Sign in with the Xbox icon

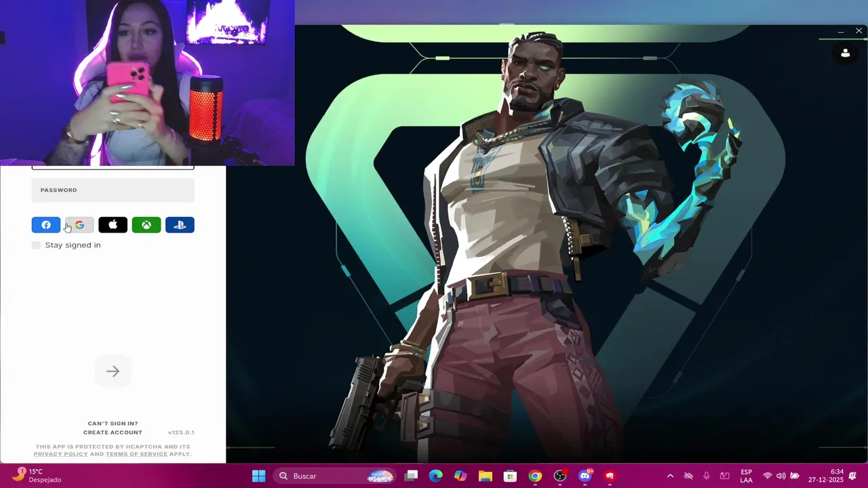click(x=146, y=225)
